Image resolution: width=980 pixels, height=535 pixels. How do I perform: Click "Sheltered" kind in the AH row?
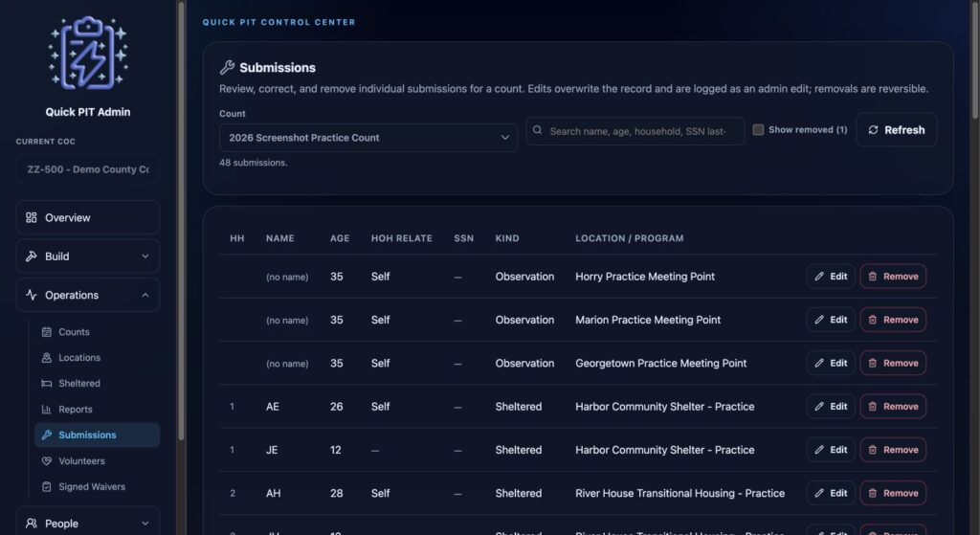[x=519, y=493]
